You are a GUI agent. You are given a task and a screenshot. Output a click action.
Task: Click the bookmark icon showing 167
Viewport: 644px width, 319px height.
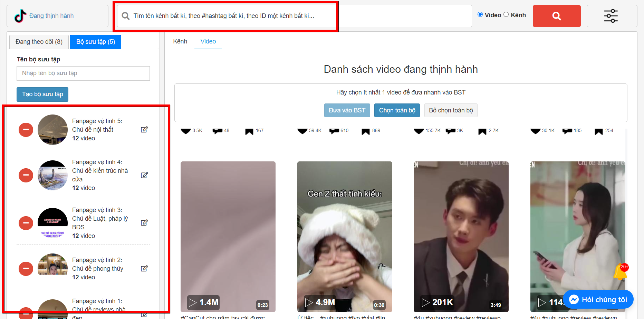[x=249, y=131]
